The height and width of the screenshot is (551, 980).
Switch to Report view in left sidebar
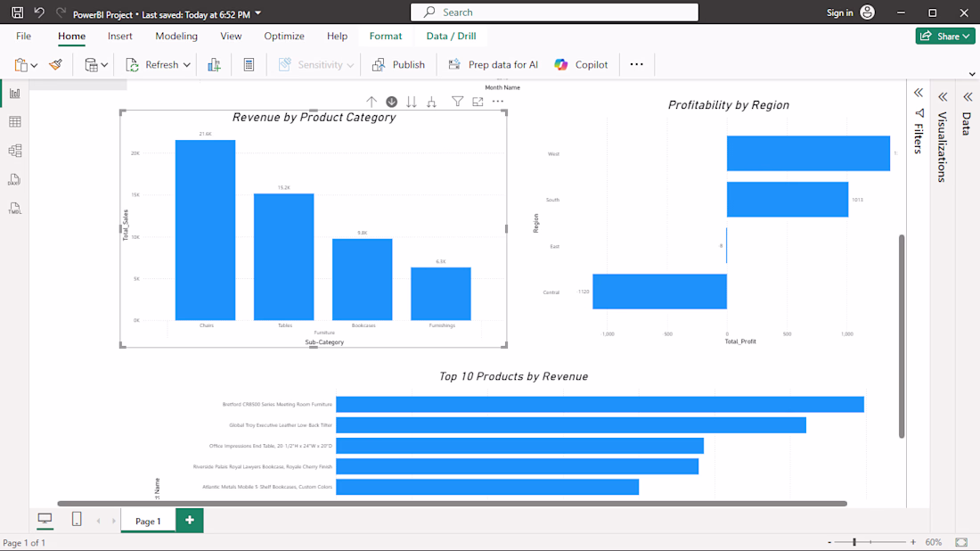pyautogui.click(x=15, y=94)
